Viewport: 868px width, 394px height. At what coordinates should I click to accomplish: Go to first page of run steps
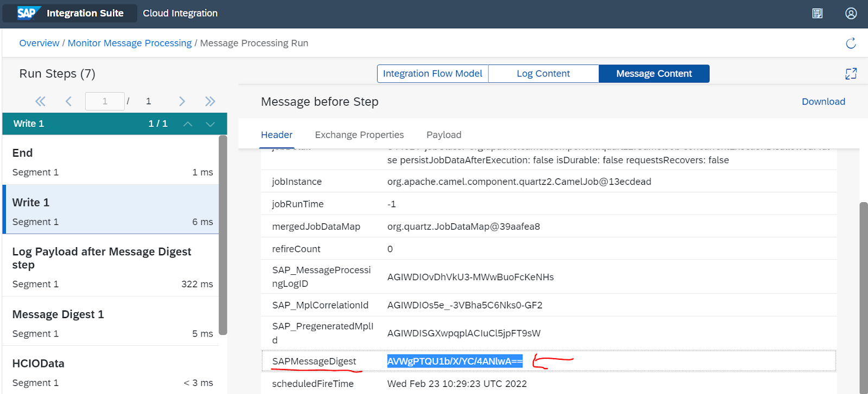point(41,101)
